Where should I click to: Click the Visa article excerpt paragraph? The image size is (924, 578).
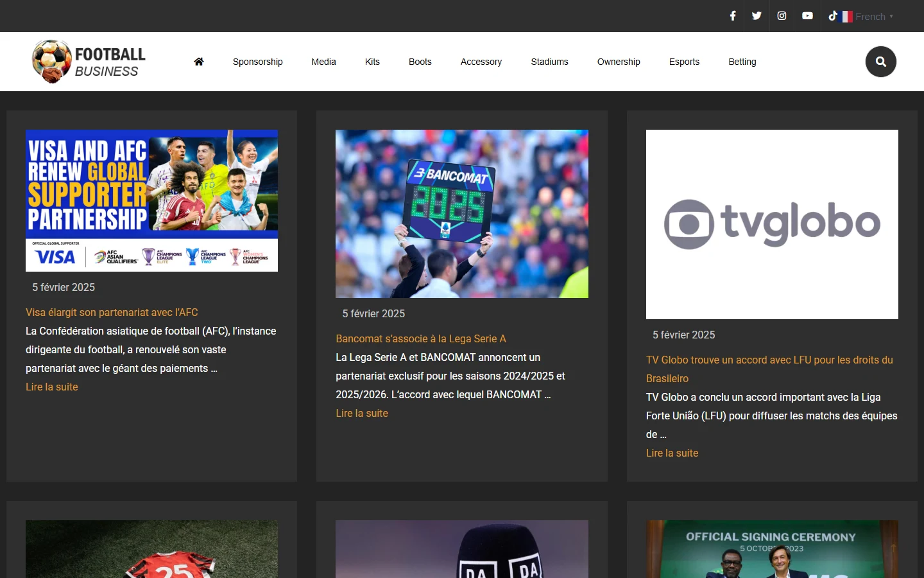pyautogui.click(x=151, y=350)
